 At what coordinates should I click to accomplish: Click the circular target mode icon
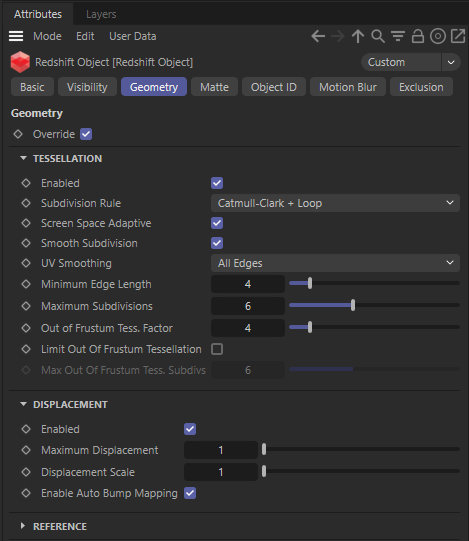pyautogui.click(x=438, y=36)
